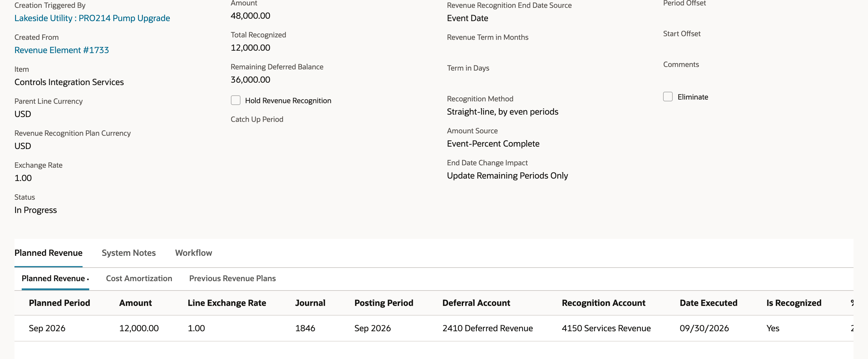Click the Amount column header in table
This screenshot has height=359, width=868.
[135, 303]
